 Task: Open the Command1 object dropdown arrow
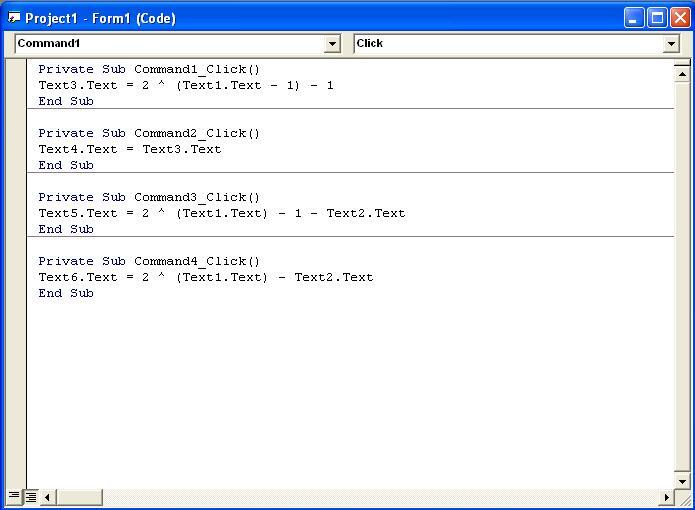coord(332,43)
